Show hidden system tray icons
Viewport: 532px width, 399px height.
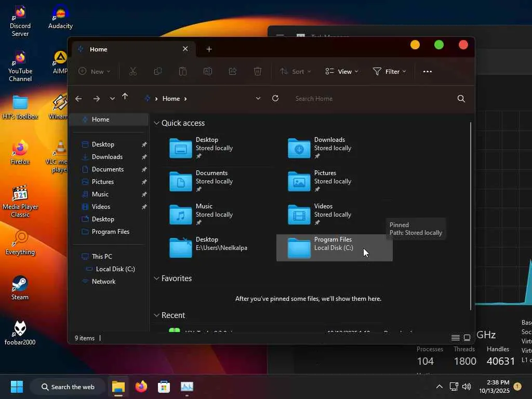439,387
